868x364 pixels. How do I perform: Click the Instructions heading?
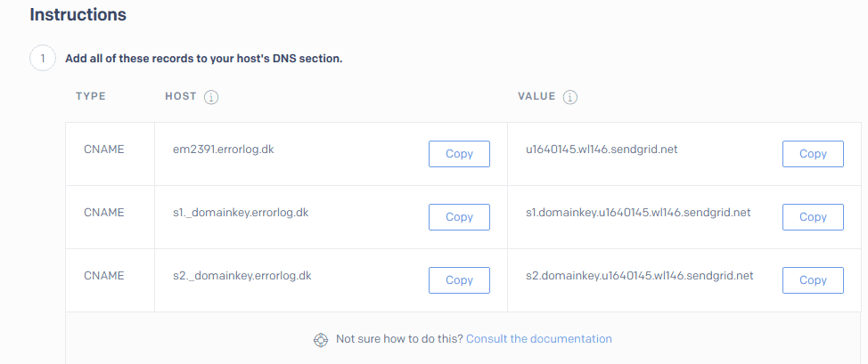point(78,15)
